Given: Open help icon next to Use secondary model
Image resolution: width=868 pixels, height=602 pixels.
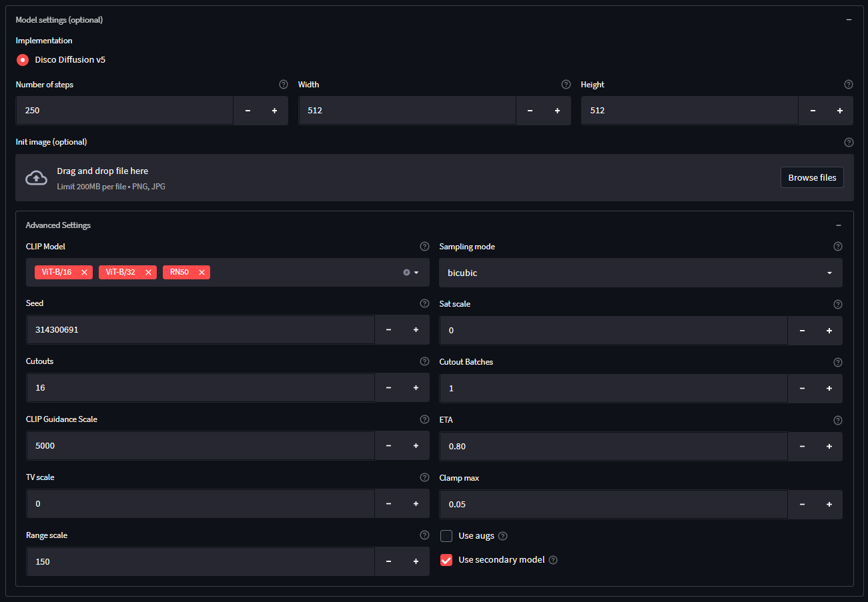Looking at the screenshot, I should click(x=553, y=560).
